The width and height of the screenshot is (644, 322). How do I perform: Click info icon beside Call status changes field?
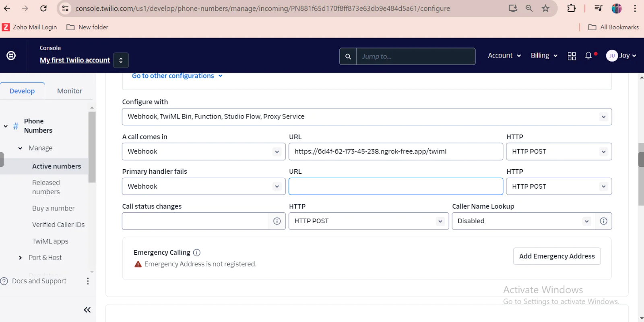coord(277,221)
